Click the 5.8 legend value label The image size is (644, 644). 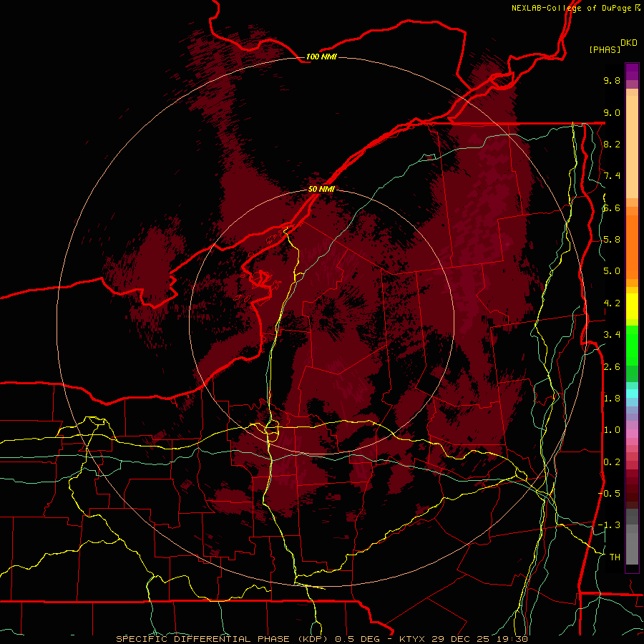[612, 240]
